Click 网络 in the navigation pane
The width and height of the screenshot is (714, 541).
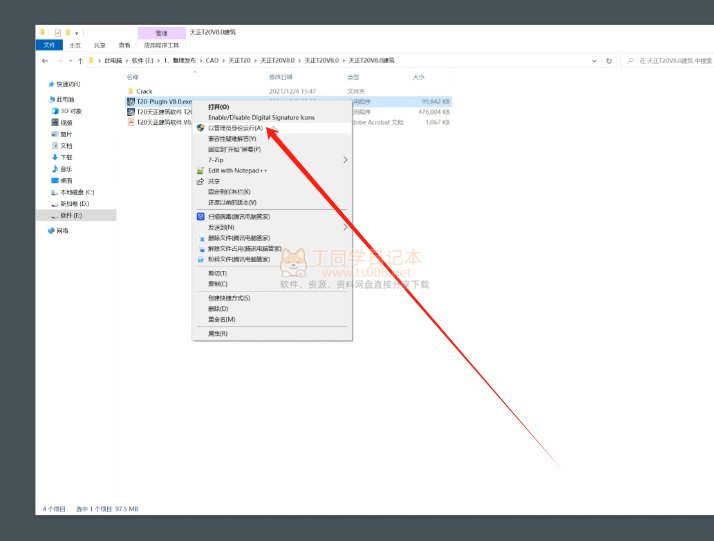coord(62,230)
